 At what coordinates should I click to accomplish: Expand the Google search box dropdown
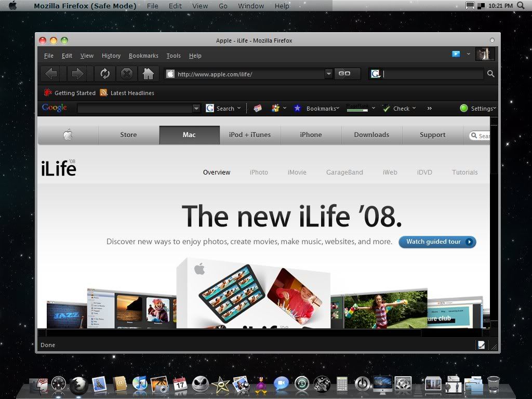[x=196, y=108]
